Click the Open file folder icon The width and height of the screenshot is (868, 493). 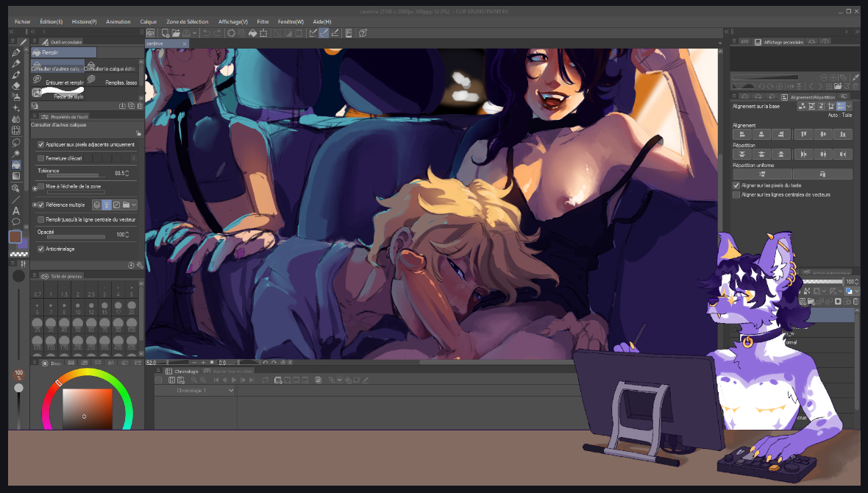coord(176,33)
